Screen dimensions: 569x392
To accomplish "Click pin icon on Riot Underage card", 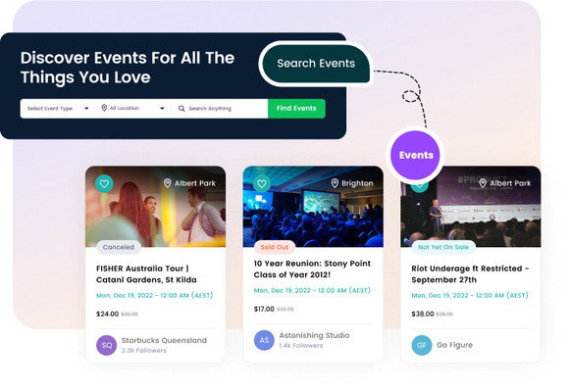I will click(483, 183).
